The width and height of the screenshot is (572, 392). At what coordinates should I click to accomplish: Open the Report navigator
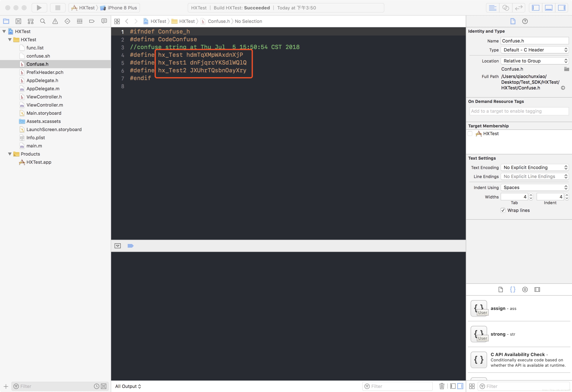[x=104, y=21]
